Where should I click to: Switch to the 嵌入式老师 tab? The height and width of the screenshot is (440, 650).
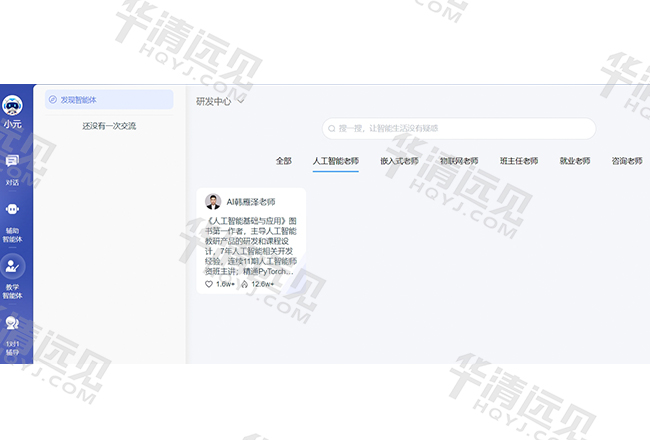[399, 161]
